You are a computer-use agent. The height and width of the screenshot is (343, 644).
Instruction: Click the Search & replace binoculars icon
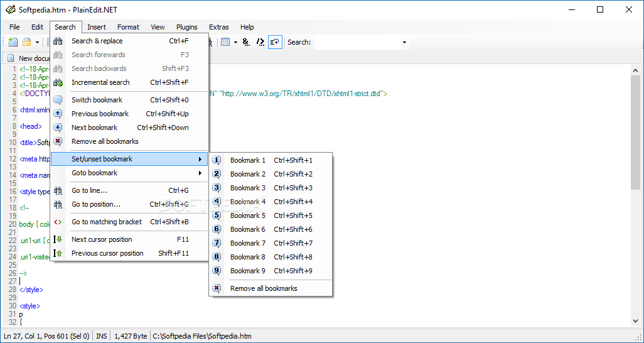click(58, 41)
